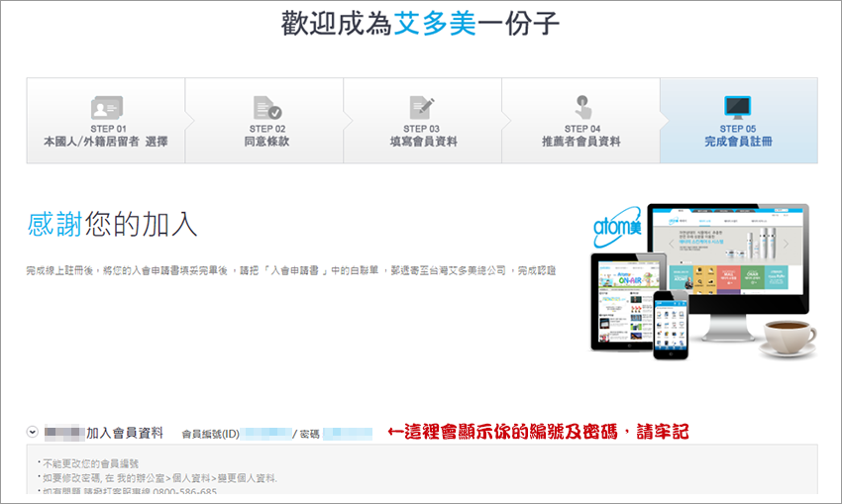The image size is (842, 504).
Task: Click the blurred 會員編號(ID) value
Action: pos(265,434)
